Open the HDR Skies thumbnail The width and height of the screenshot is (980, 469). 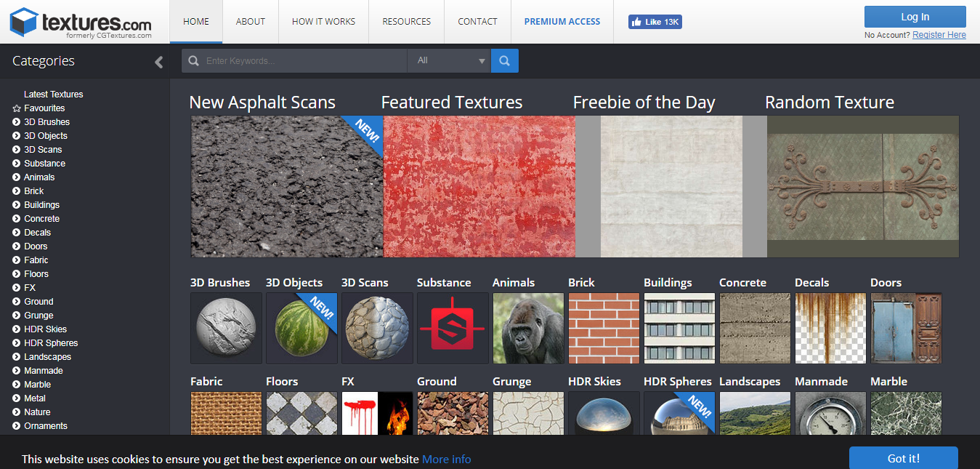[604, 413]
